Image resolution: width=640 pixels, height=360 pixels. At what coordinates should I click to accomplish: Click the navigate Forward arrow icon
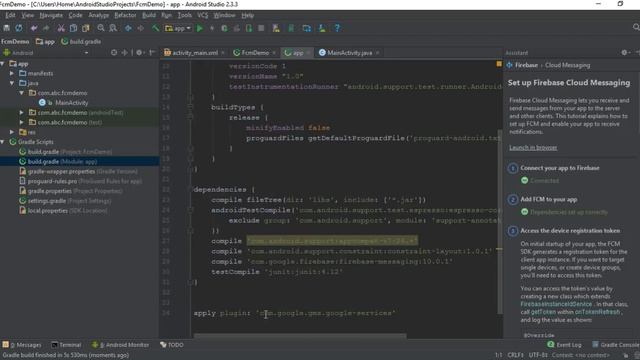click(140, 28)
